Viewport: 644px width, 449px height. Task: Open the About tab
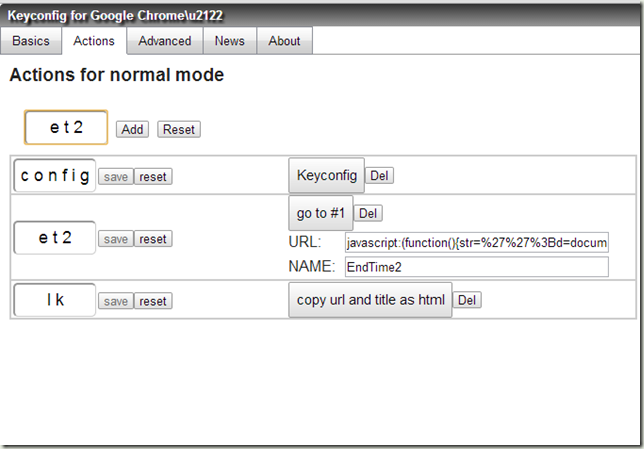(x=284, y=41)
